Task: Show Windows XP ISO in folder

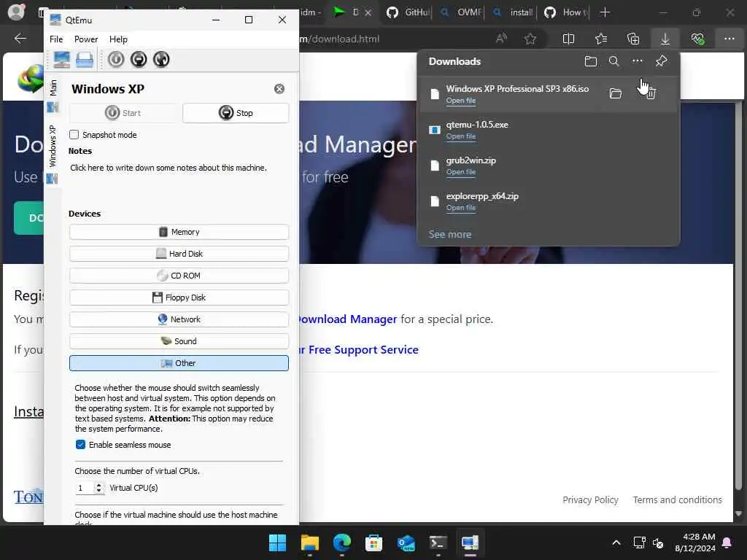Action: tap(616, 94)
